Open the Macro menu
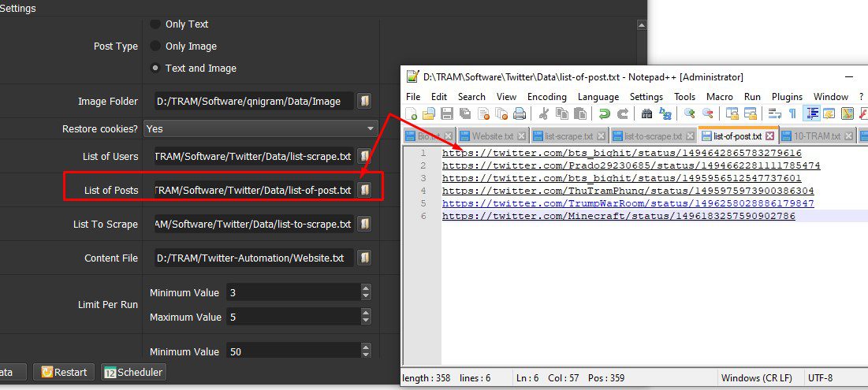868x390 pixels. click(720, 97)
